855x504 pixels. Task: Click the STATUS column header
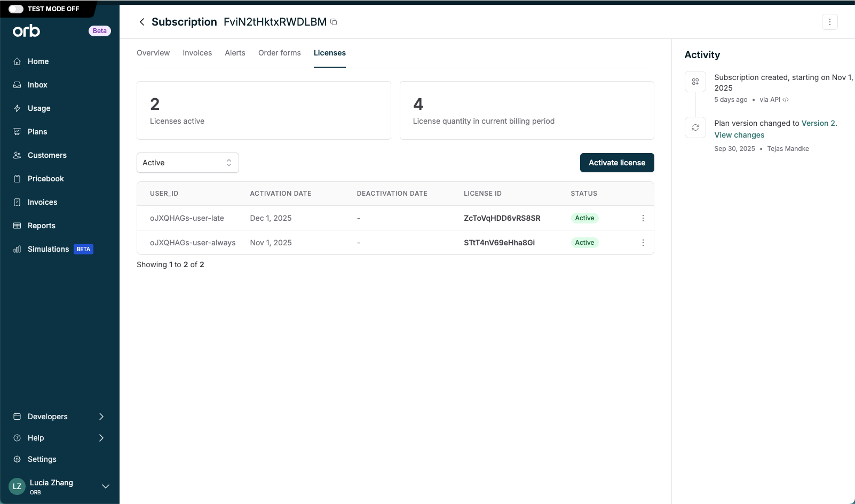(584, 194)
